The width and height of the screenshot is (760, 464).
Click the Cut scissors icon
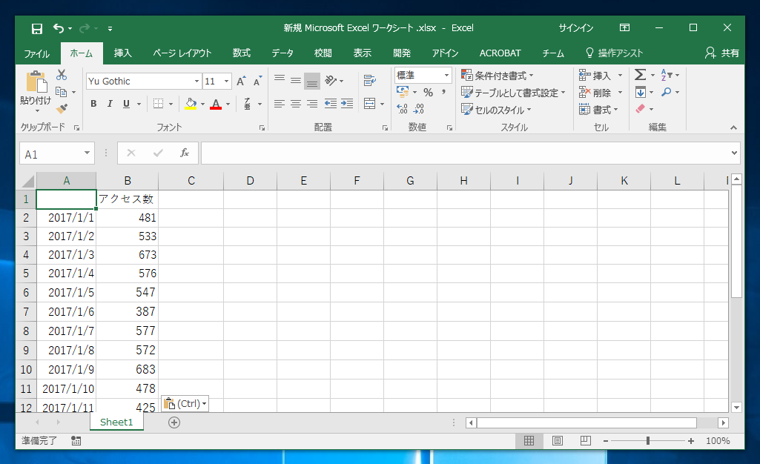[x=61, y=75]
